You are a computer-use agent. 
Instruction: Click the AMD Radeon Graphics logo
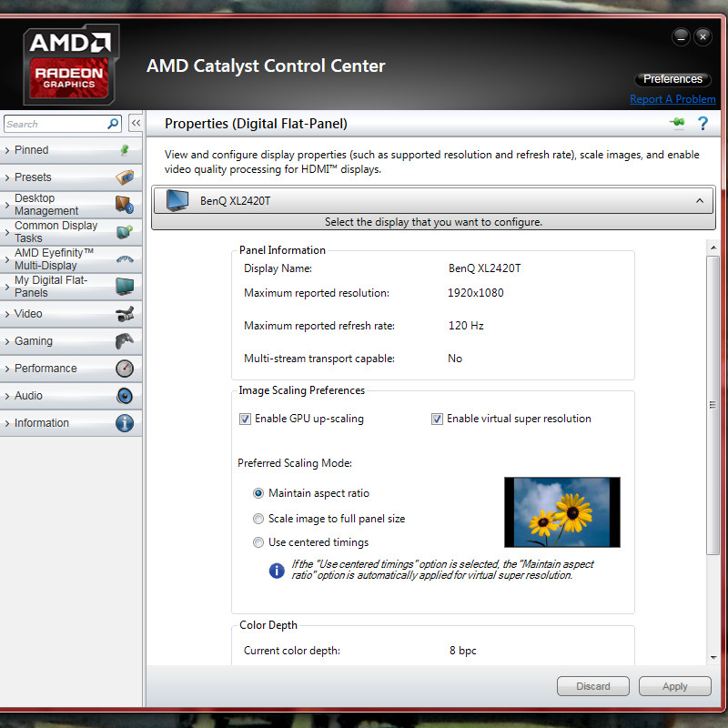point(71,65)
